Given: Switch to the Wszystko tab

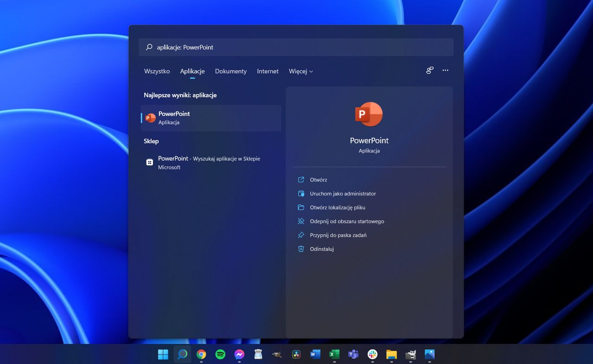Looking at the screenshot, I should click(157, 71).
